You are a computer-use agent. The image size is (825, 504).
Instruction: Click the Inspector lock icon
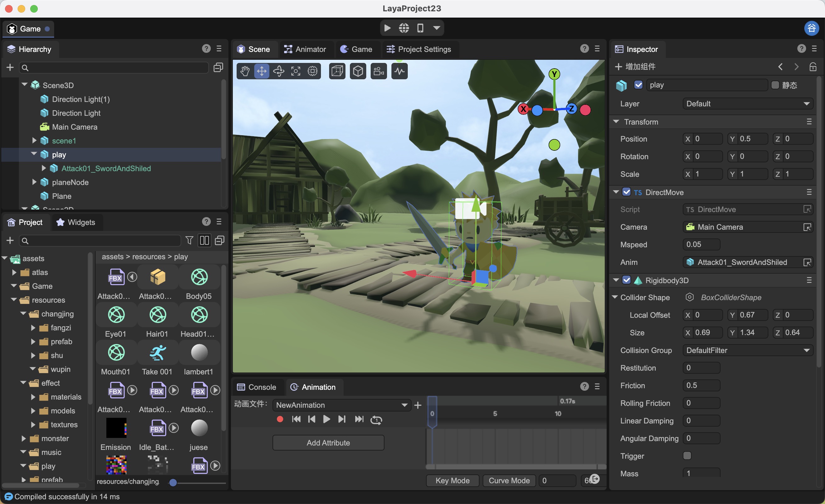tap(813, 67)
